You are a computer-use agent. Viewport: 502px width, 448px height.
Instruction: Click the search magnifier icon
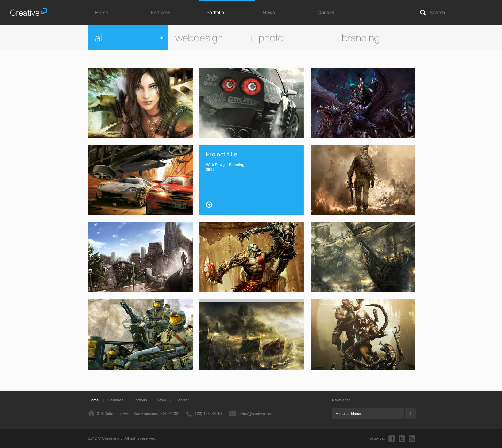click(423, 13)
